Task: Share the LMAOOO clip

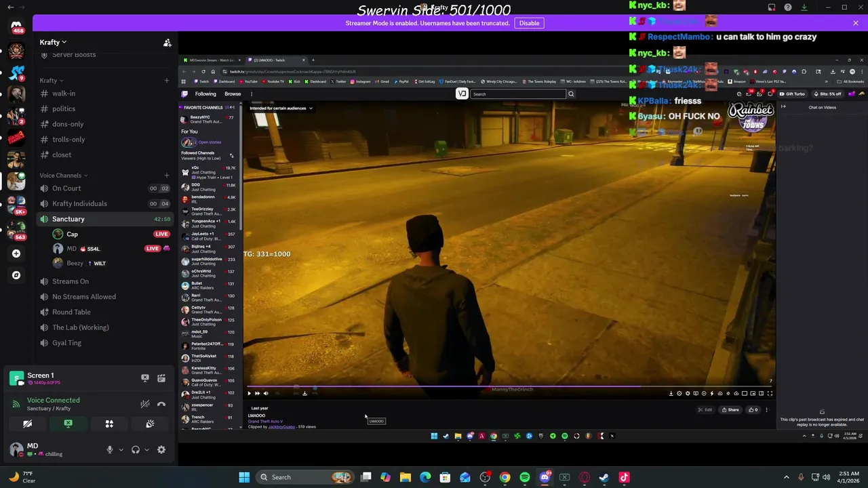Action: click(x=730, y=409)
